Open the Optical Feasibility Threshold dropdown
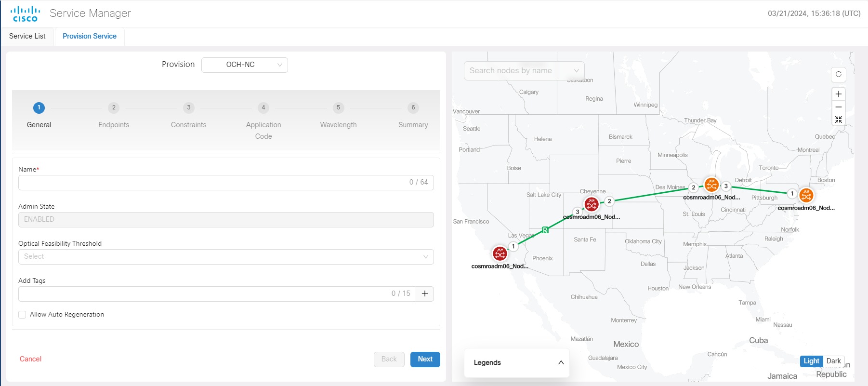This screenshot has height=386, width=868. tap(226, 257)
